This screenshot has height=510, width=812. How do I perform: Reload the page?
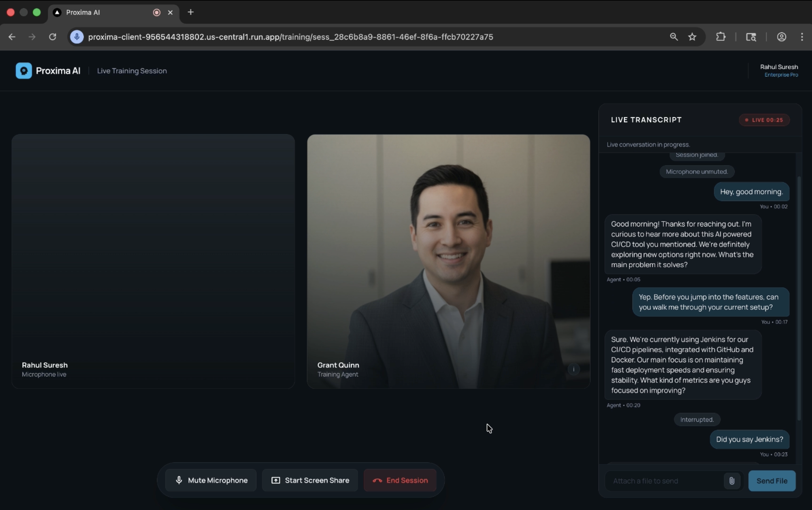pyautogui.click(x=52, y=37)
